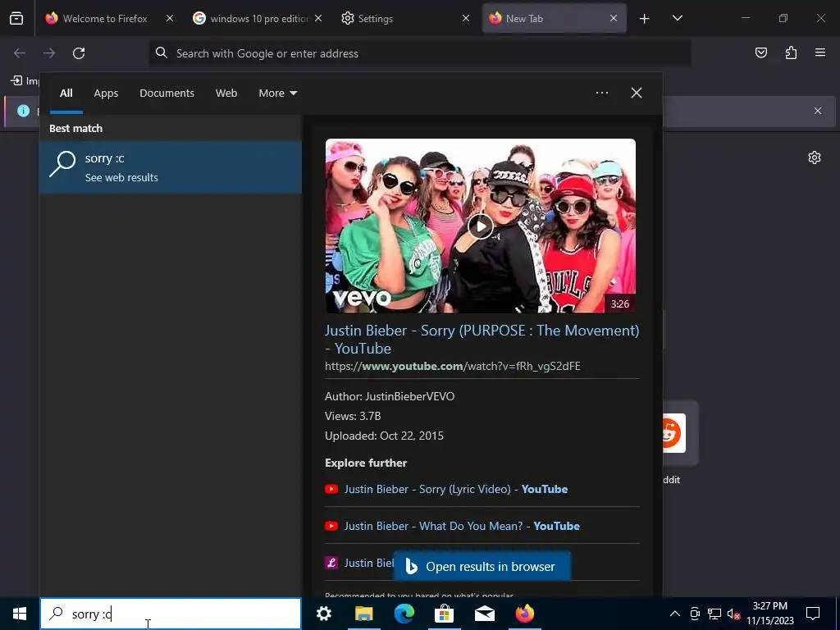
Task: Dismiss Firefox notification bar
Action: pyautogui.click(x=818, y=111)
